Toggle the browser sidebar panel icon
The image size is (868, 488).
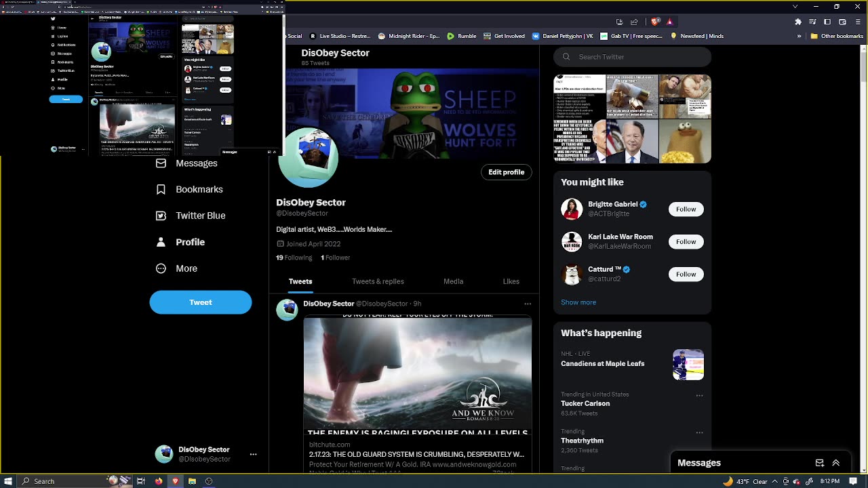827,22
